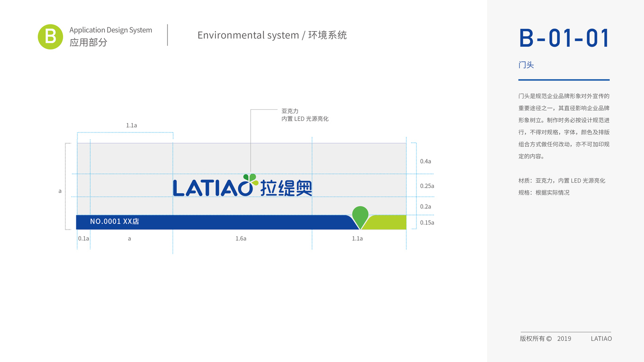Image resolution: width=644 pixels, height=362 pixels.
Task: Click the line starting "组合方式做任何改动"
Action: tap(564, 144)
